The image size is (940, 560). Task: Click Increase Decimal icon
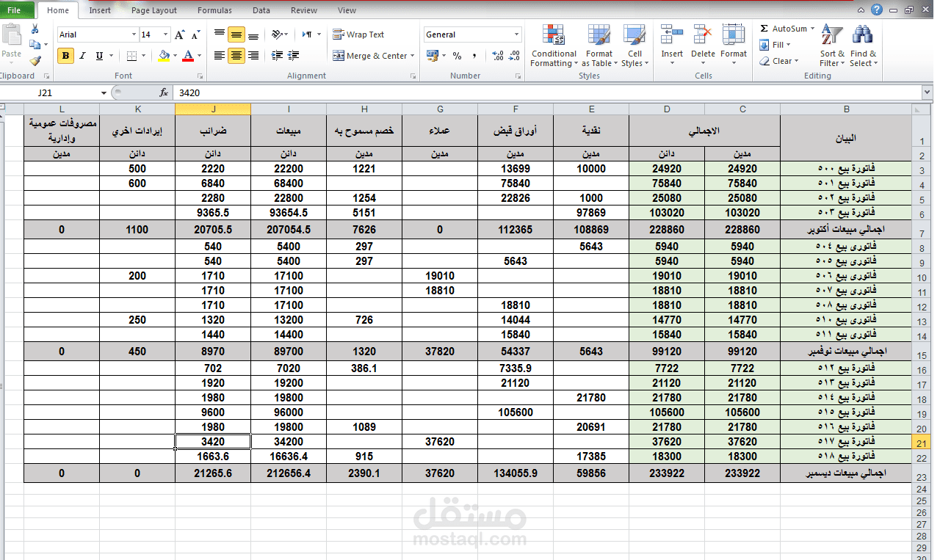(497, 56)
